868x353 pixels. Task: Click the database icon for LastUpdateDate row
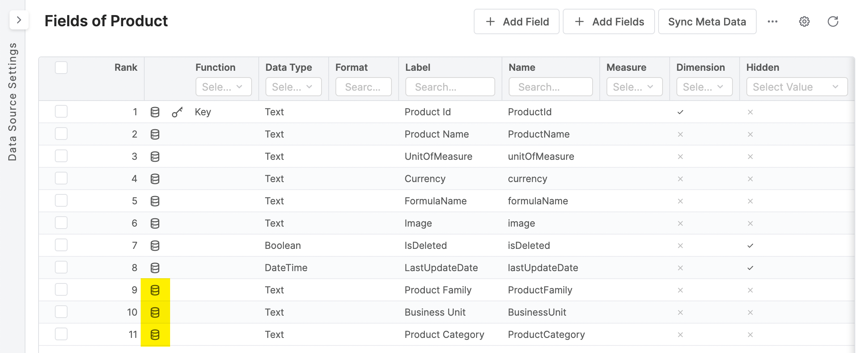coord(155,268)
